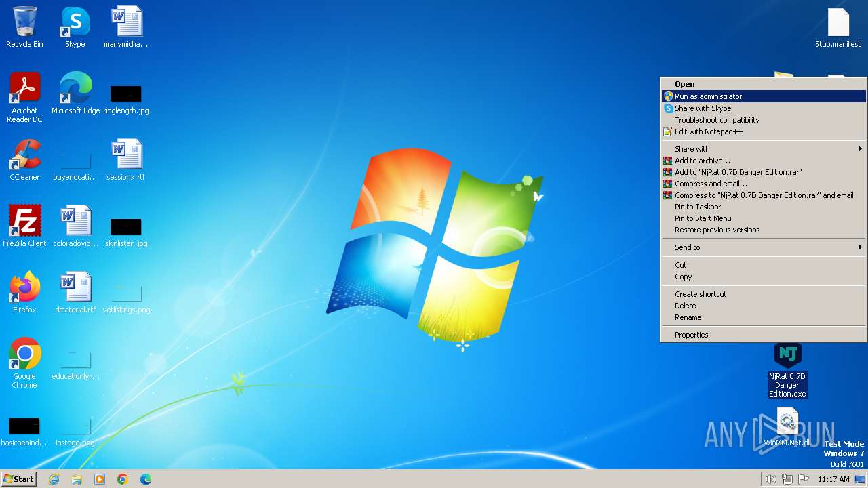
Task: Launch Google Chrome desktop shortcut
Action: pos(24,363)
